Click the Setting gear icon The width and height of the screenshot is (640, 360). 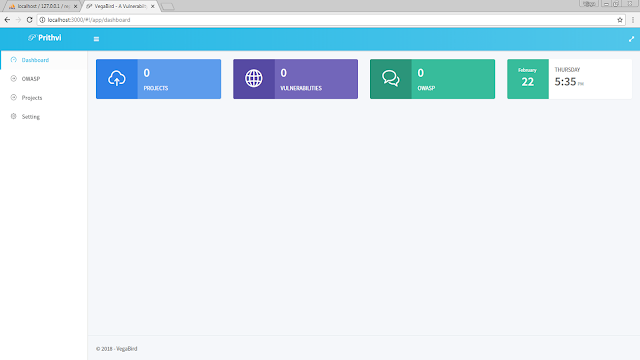point(13,116)
